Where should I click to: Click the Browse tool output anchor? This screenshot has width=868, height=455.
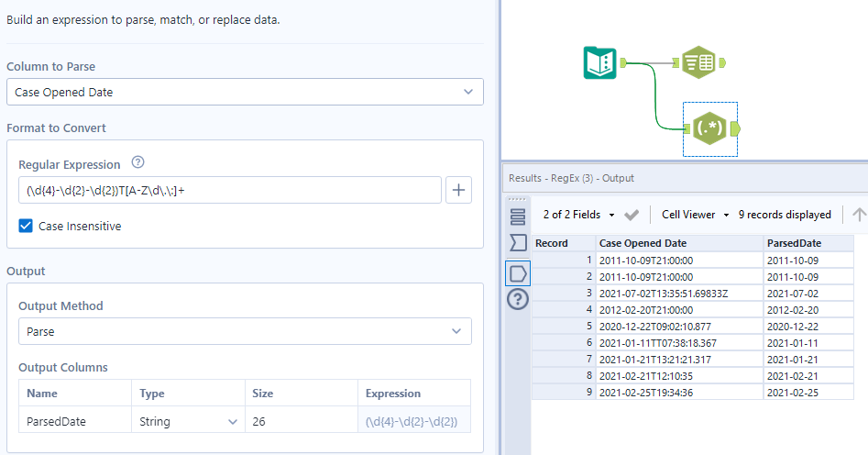coord(722,63)
